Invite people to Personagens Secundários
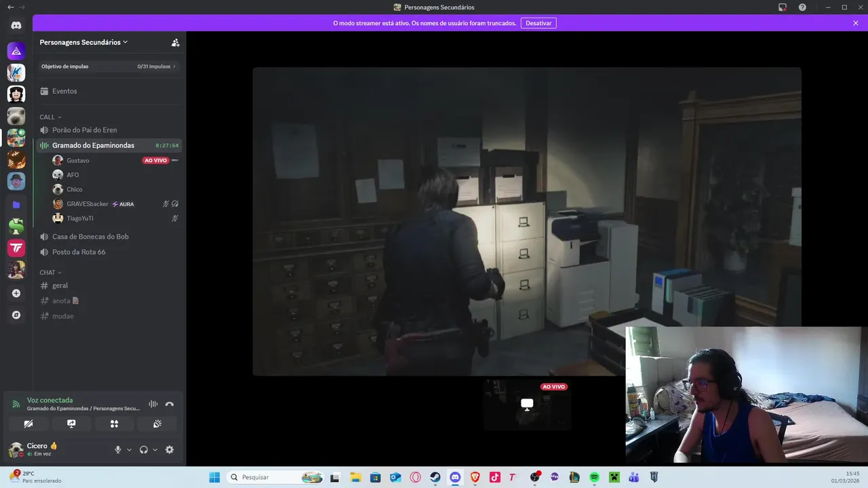The width and height of the screenshot is (868, 488). 176,42
